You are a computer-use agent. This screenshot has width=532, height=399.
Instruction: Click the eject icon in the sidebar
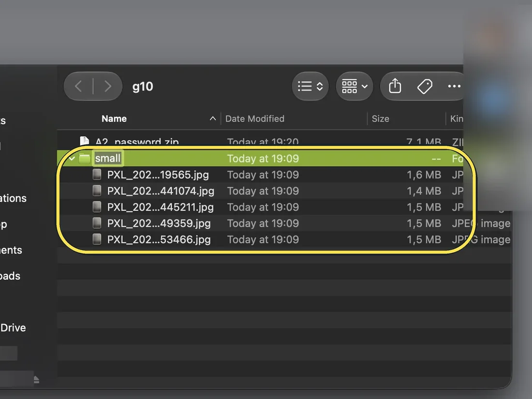36,380
